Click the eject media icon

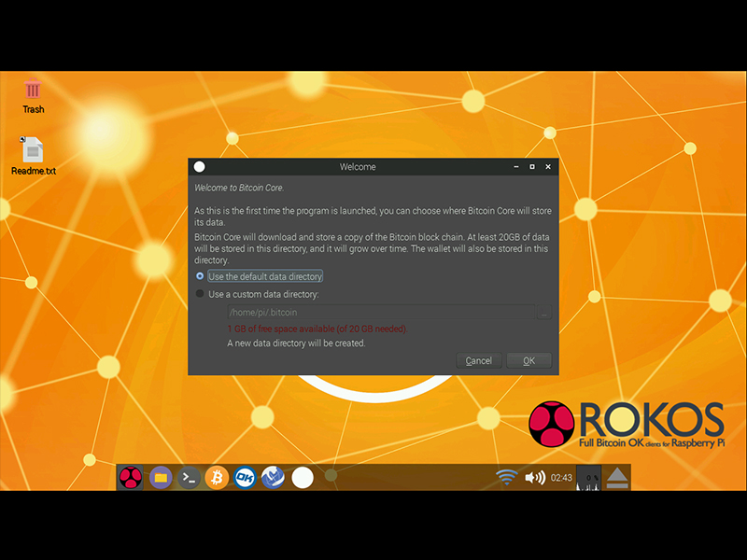[x=617, y=478]
